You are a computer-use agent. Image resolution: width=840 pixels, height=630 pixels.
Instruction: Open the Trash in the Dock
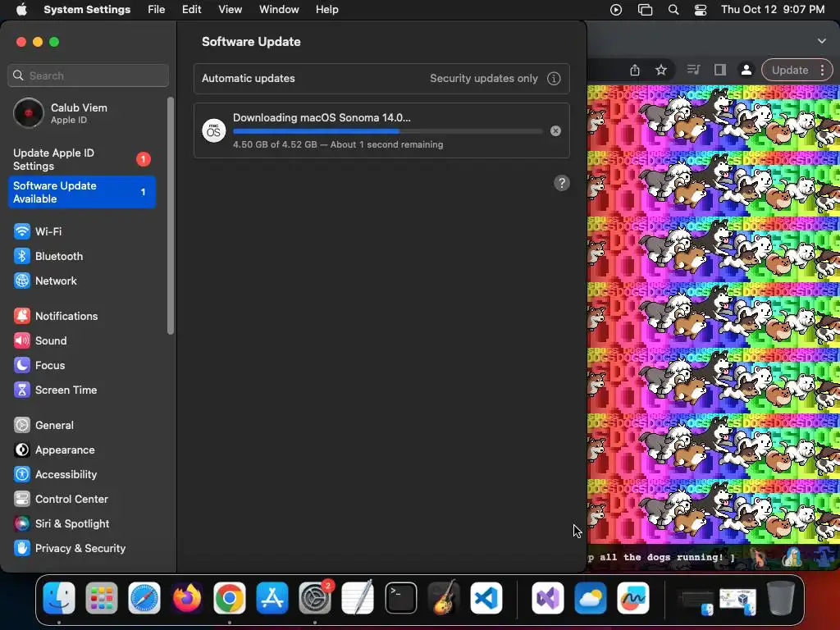(781, 598)
